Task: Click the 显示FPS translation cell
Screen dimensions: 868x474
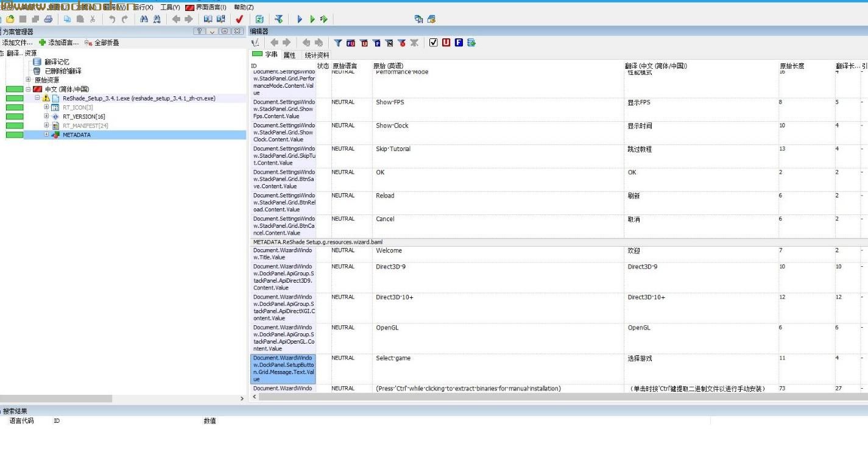Action: [x=701, y=110]
